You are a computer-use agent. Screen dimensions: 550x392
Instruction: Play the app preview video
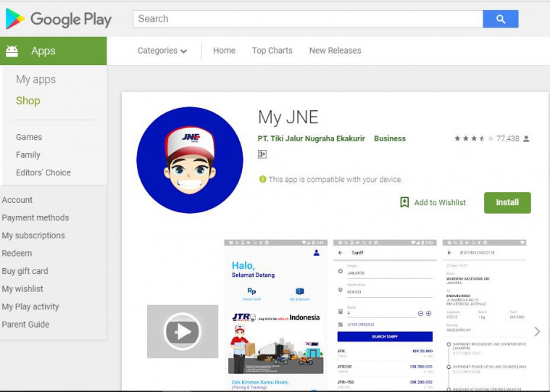(183, 331)
